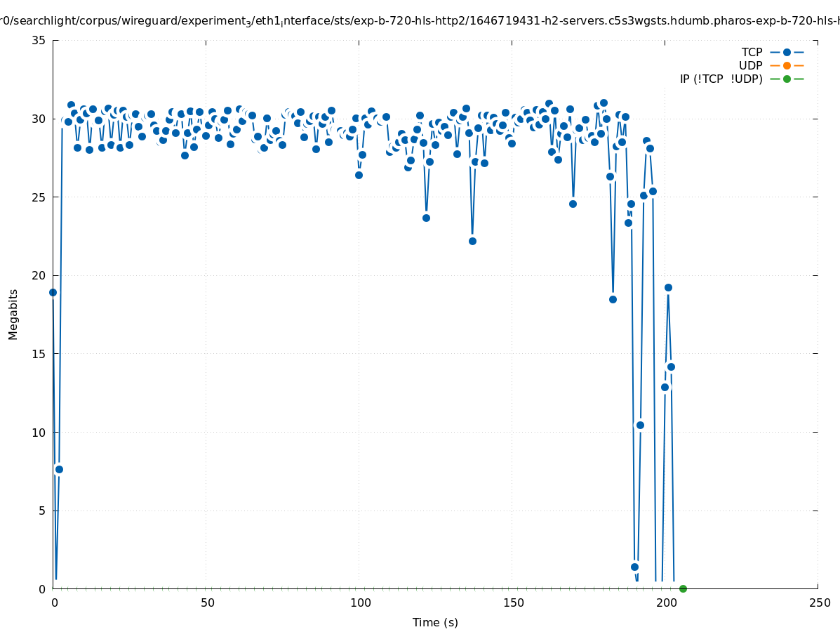Select the first TCP data point at time 0
Image resolution: width=840 pixels, height=632 pixels.
(x=53, y=292)
